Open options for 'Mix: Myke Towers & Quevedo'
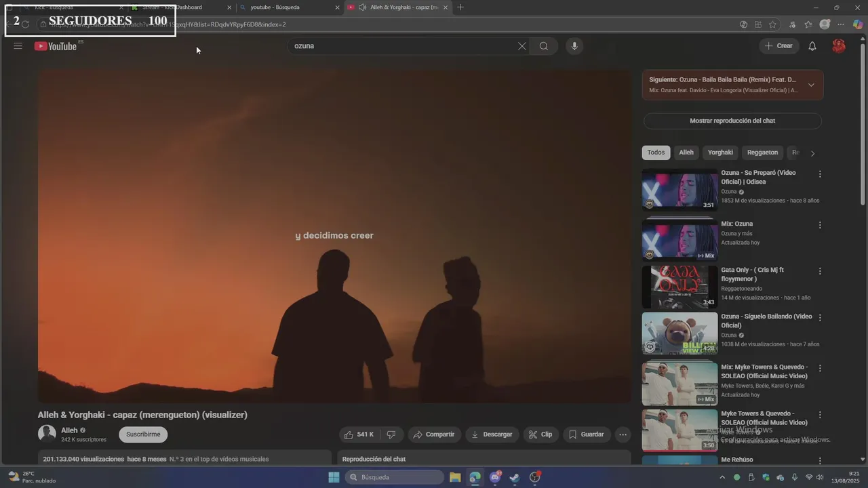Viewport: 868px width, 488px height. click(820, 369)
